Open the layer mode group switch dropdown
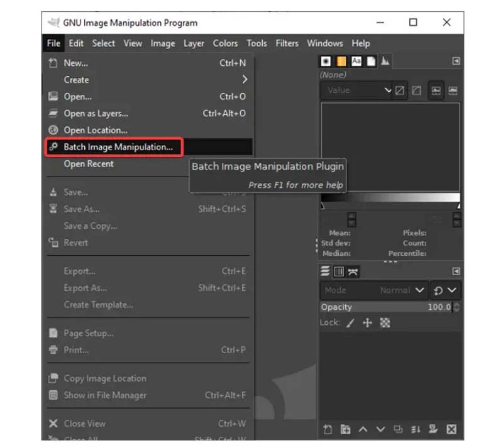The width and height of the screenshot is (503, 448). [x=445, y=290]
